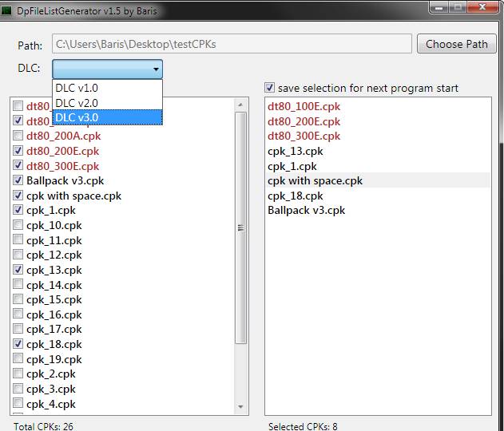The width and height of the screenshot is (504, 431).
Task: Select dt80_100E.cpk in the selected list
Action: pos(378,106)
